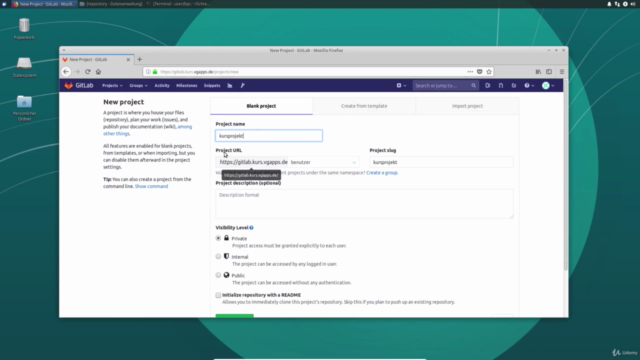Open the Snippets menu item
The image size is (640, 360).
[x=212, y=86]
